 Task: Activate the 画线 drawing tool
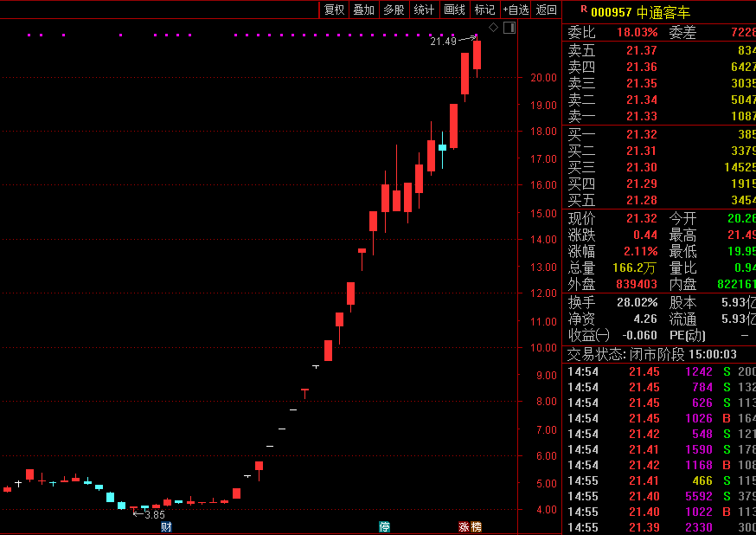pos(454,10)
